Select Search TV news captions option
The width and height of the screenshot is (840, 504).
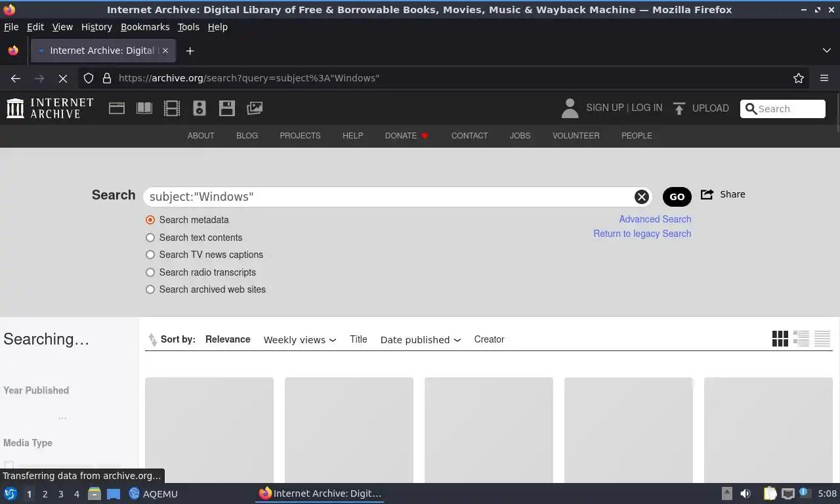(x=150, y=255)
